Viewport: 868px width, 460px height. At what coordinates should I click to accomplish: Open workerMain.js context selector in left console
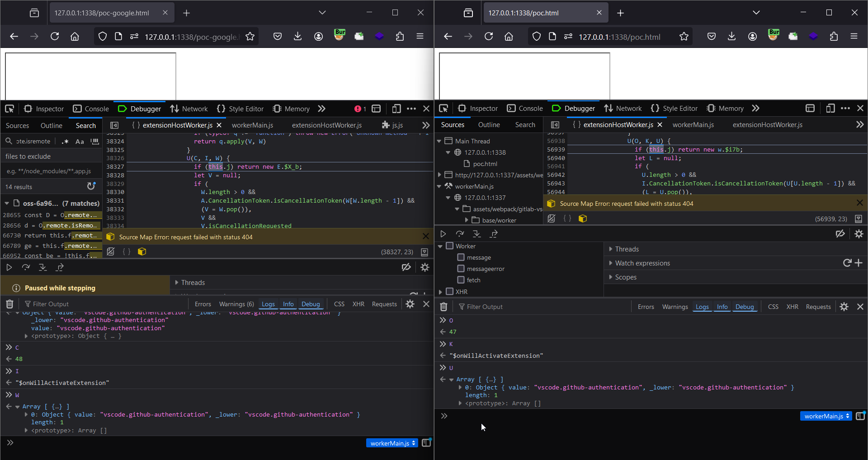coord(392,443)
